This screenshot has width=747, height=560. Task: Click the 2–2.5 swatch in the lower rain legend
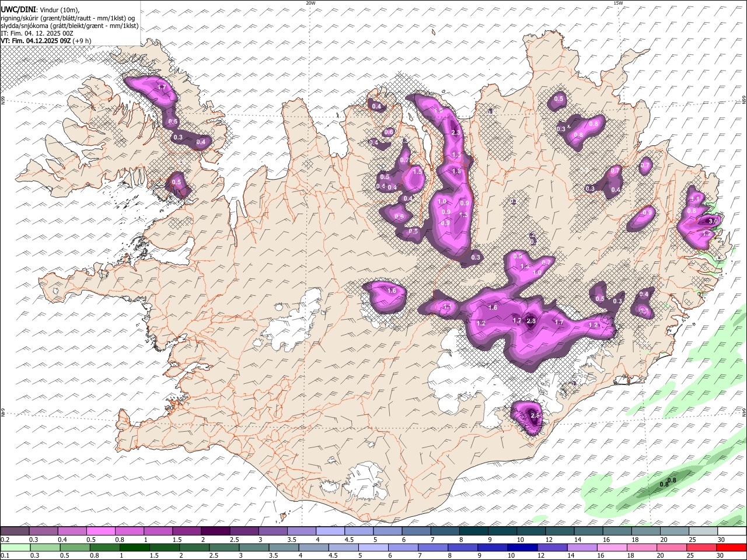(194, 547)
